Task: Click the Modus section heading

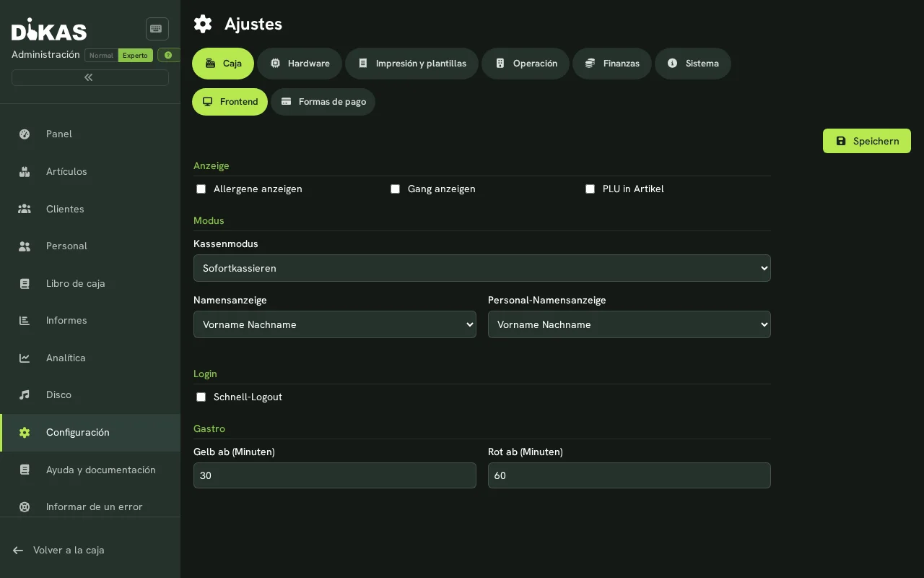Action: click(209, 220)
